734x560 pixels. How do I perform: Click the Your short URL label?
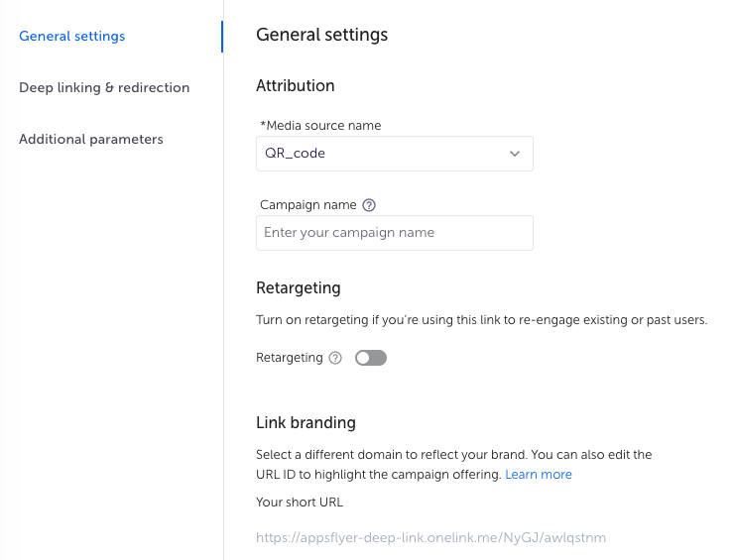(300, 502)
